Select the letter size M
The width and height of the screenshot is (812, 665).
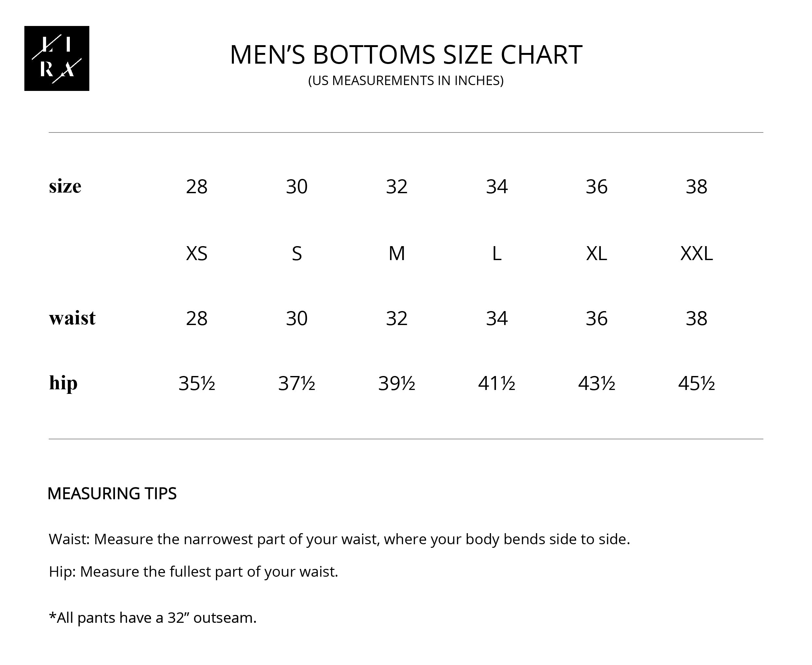click(x=397, y=253)
